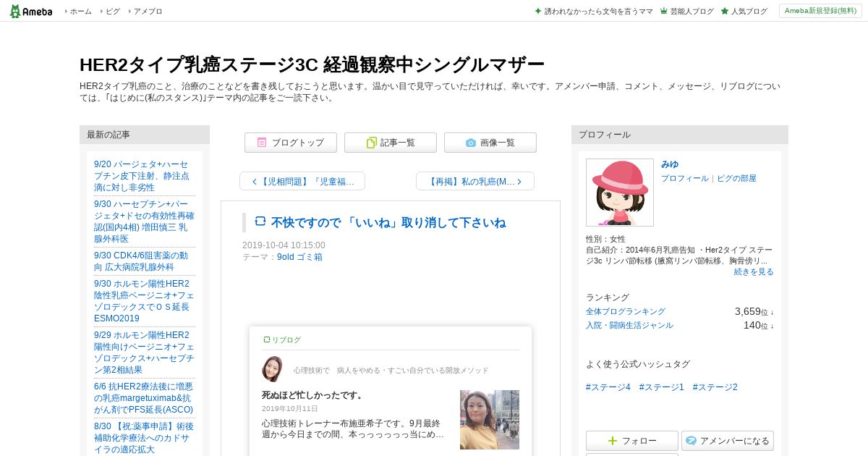Open recent post 8/30 【祝:薬事申請】
Image resolution: width=868 pixels, height=456 pixels.
coord(144,438)
